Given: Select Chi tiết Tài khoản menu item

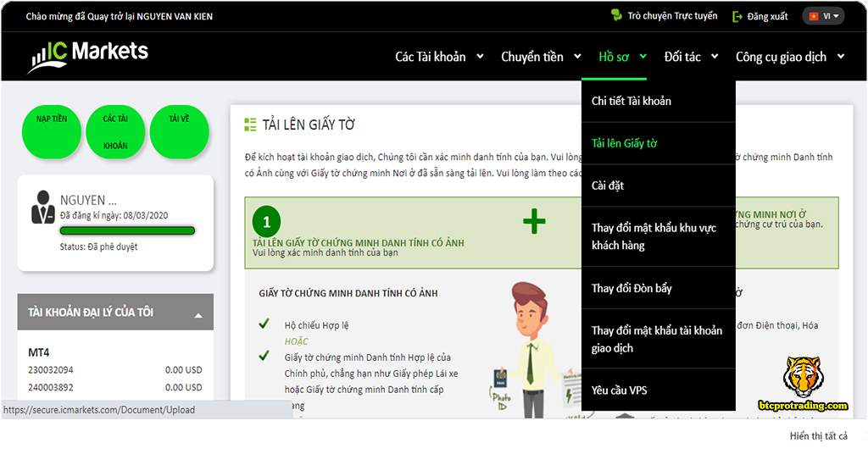Looking at the screenshot, I should [x=632, y=101].
